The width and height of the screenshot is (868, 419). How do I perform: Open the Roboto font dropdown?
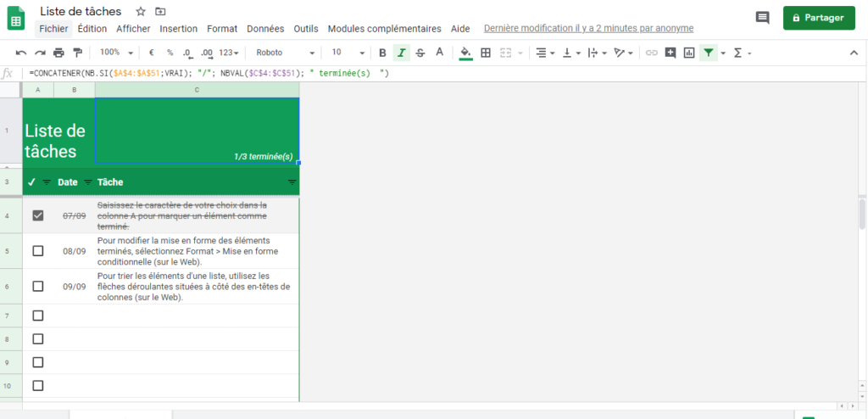(x=285, y=53)
